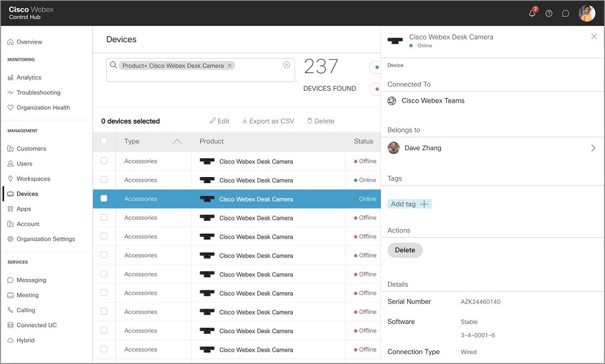This screenshot has height=364, width=605.
Task: Click the Wired connection type value
Action: [469, 352]
